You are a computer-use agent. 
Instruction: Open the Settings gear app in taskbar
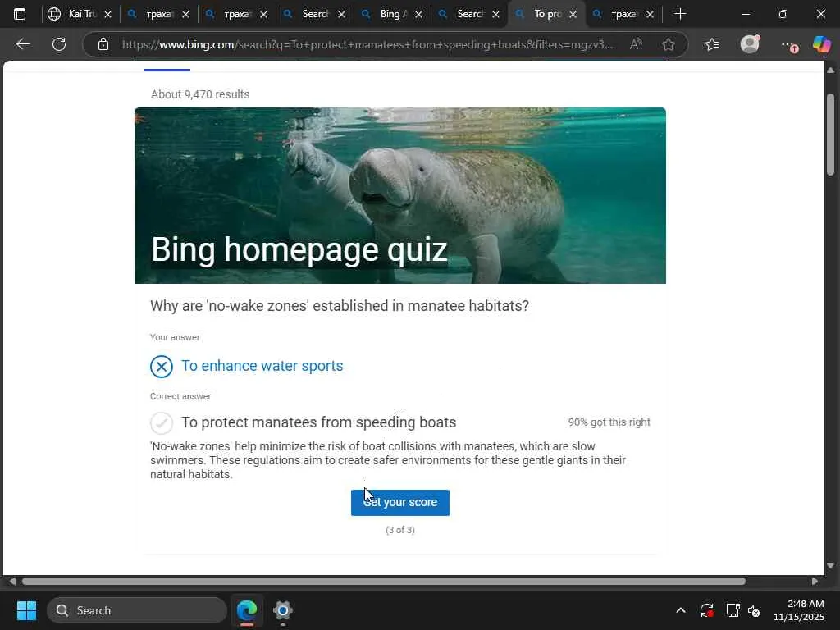pos(282,610)
